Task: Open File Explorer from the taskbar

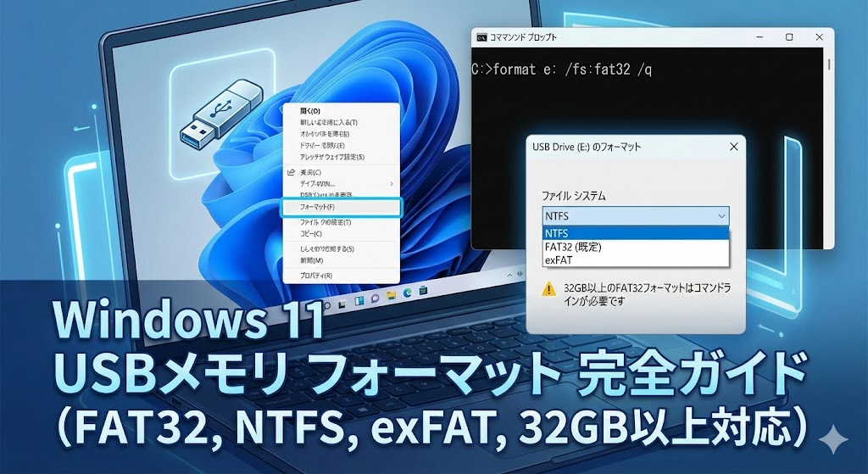Action: pos(392,296)
